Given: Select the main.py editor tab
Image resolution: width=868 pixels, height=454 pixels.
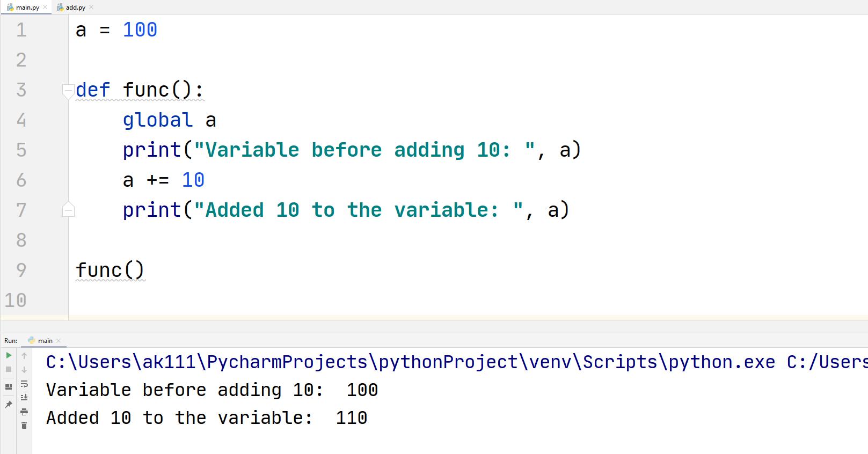Looking at the screenshot, I should click(x=27, y=8).
